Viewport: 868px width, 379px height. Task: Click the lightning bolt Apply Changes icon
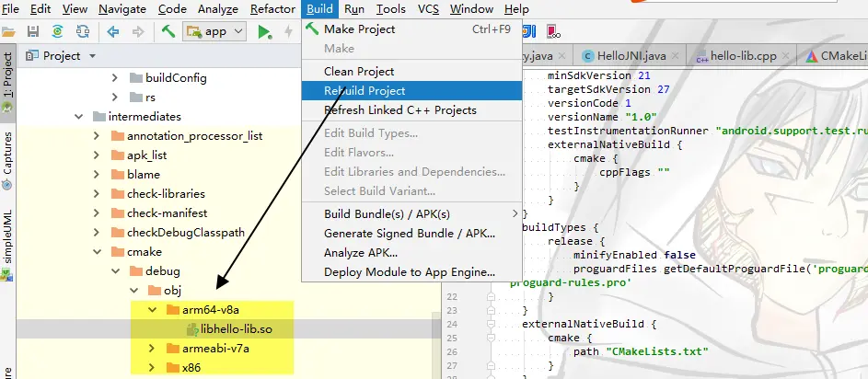(288, 31)
